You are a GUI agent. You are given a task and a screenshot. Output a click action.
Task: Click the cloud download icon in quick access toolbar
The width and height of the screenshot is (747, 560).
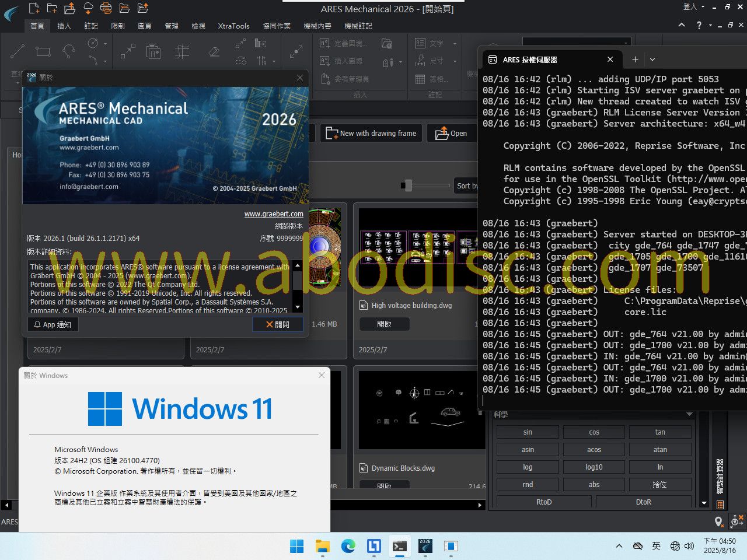click(x=88, y=8)
